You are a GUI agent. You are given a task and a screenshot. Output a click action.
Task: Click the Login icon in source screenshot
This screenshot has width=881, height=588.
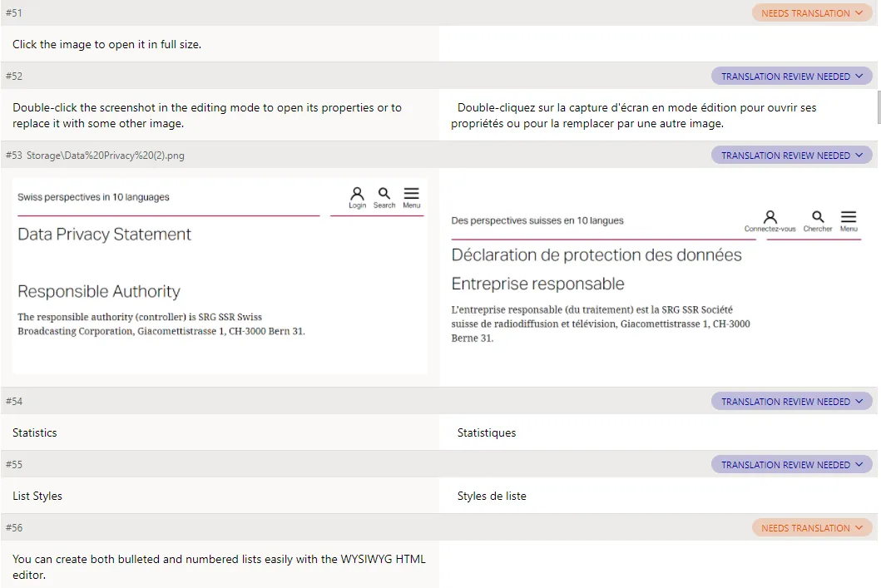pyautogui.click(x=357, y=194)
